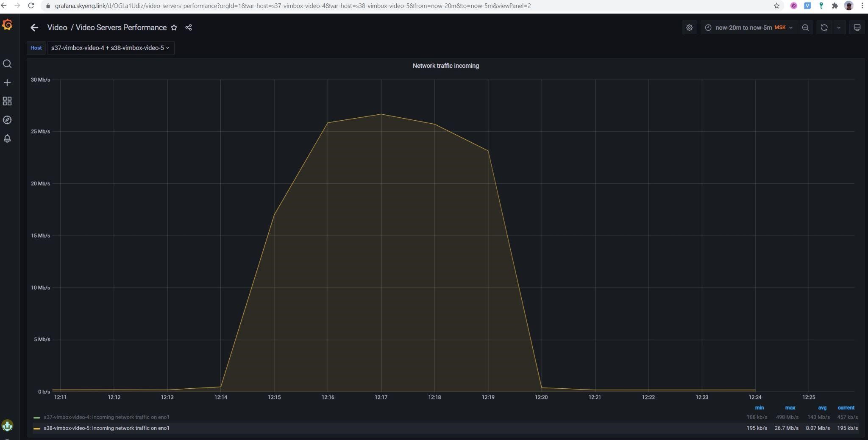Click the blue V extension icon
The height and width of the screenshot is (440, 868).
click(x=807, y=6)
